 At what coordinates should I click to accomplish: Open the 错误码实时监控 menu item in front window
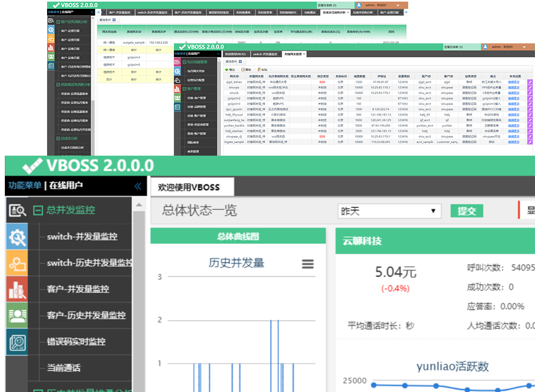tap(76, 342)
